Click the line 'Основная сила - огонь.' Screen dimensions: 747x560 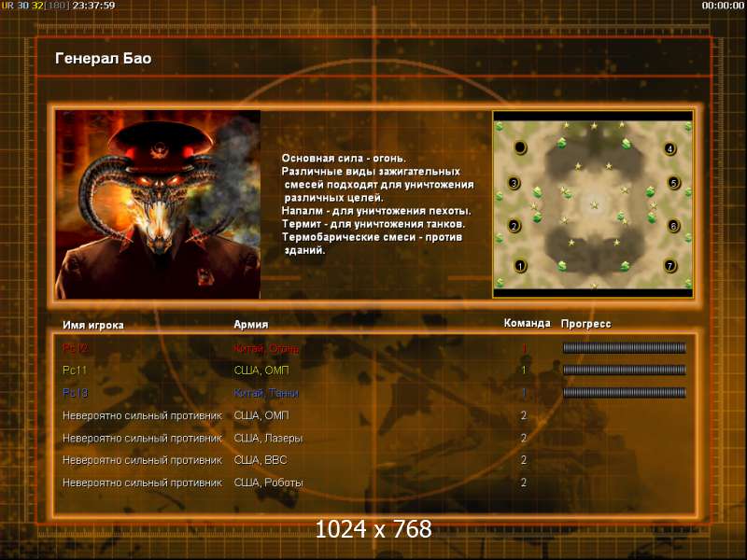click(x=344, y=158)
